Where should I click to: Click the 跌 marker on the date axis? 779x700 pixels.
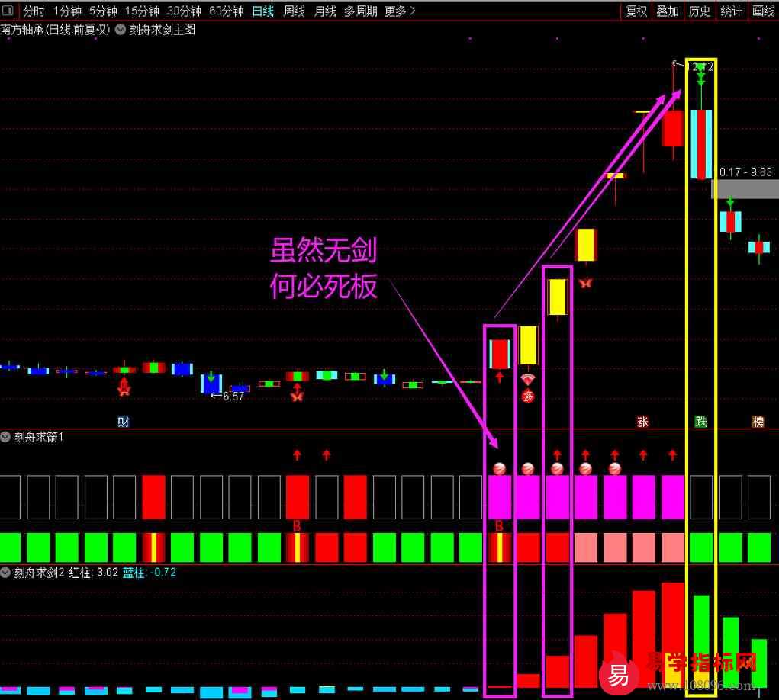(700, 422)
